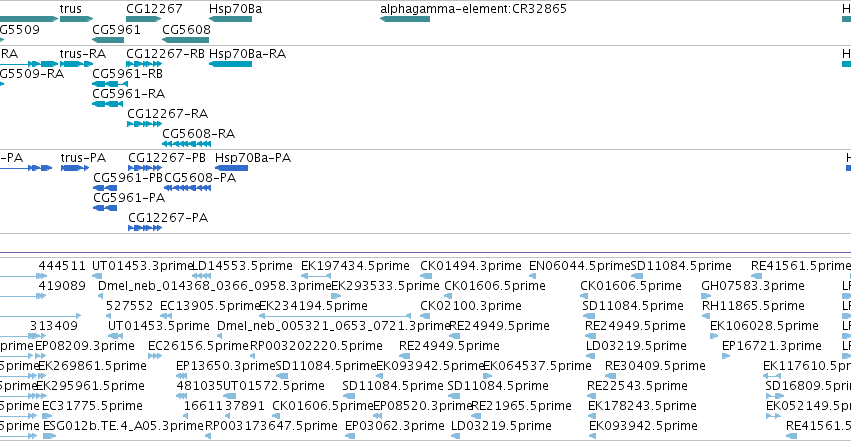Select EST feature 527552
Viewport: 851px width, 441px height.
(130, 306)
